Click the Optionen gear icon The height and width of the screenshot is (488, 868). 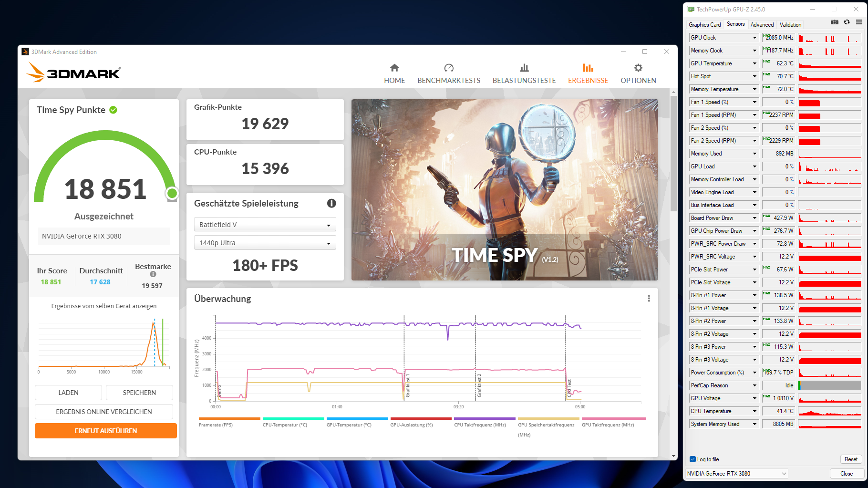(x=638, y=68)
